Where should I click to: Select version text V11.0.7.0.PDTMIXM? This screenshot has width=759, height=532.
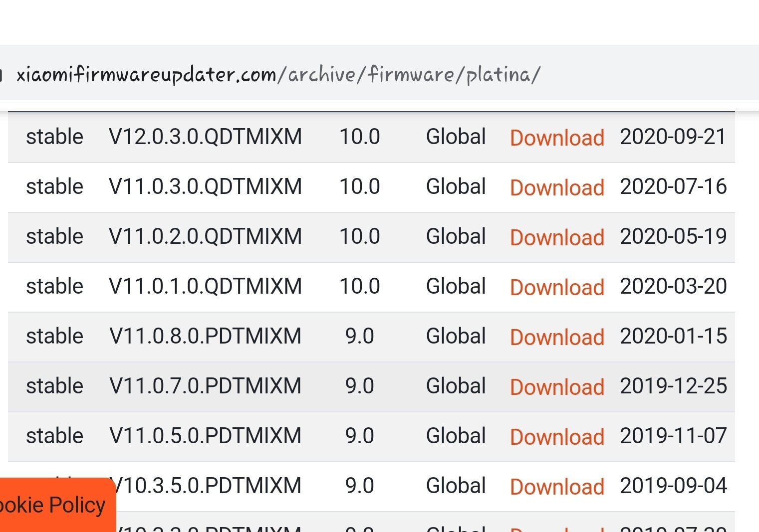pyautogui.click(x=205, y=386)
